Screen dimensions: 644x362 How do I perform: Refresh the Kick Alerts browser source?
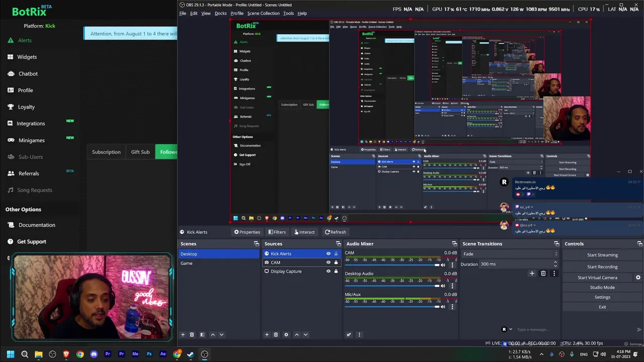point(336,232)
